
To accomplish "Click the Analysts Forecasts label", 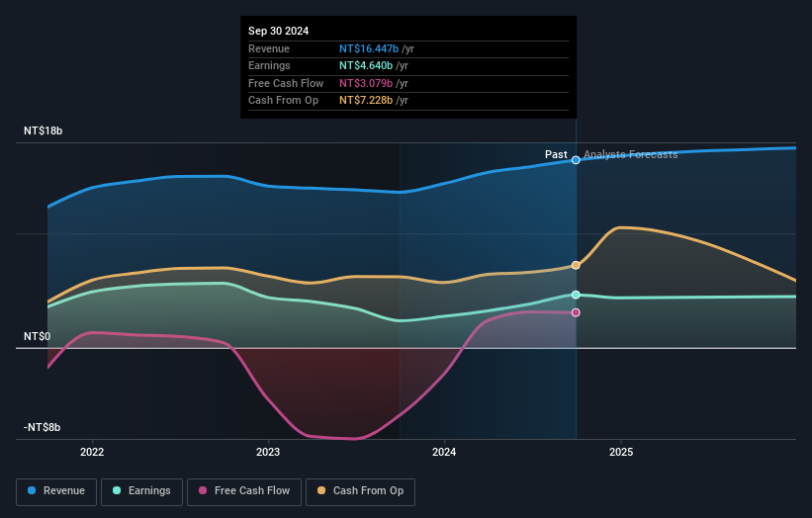I will pos(630,154).
